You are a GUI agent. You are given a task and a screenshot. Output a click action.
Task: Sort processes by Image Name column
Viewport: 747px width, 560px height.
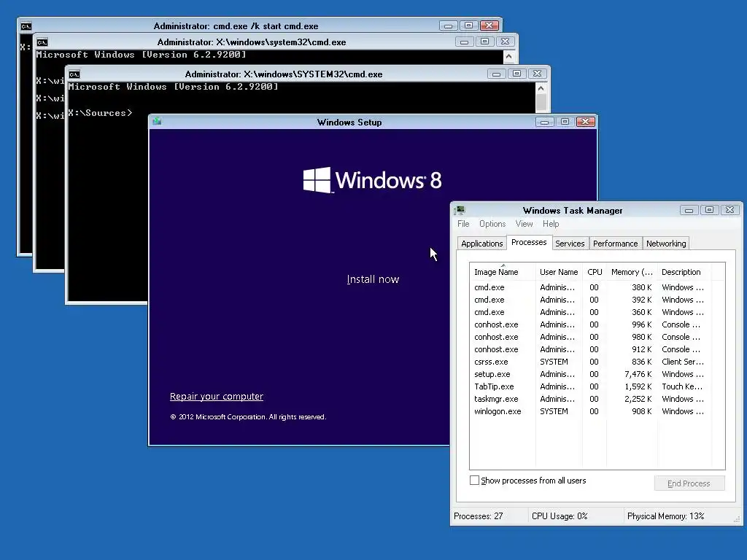tap(503, 272)
